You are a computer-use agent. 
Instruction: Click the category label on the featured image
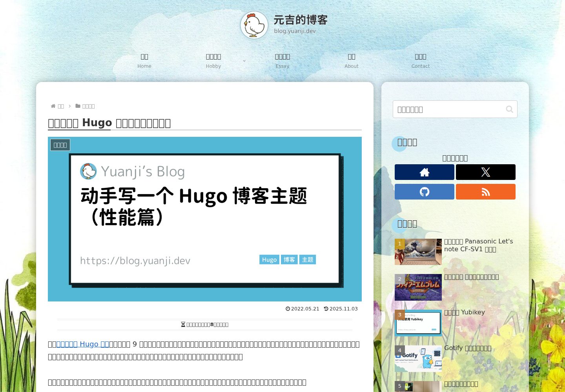point(60,145)
